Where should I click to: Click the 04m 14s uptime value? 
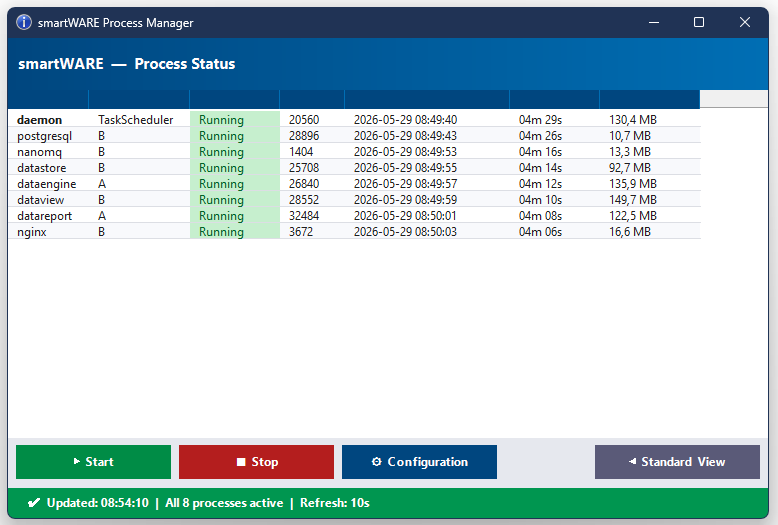pos(540,168)
